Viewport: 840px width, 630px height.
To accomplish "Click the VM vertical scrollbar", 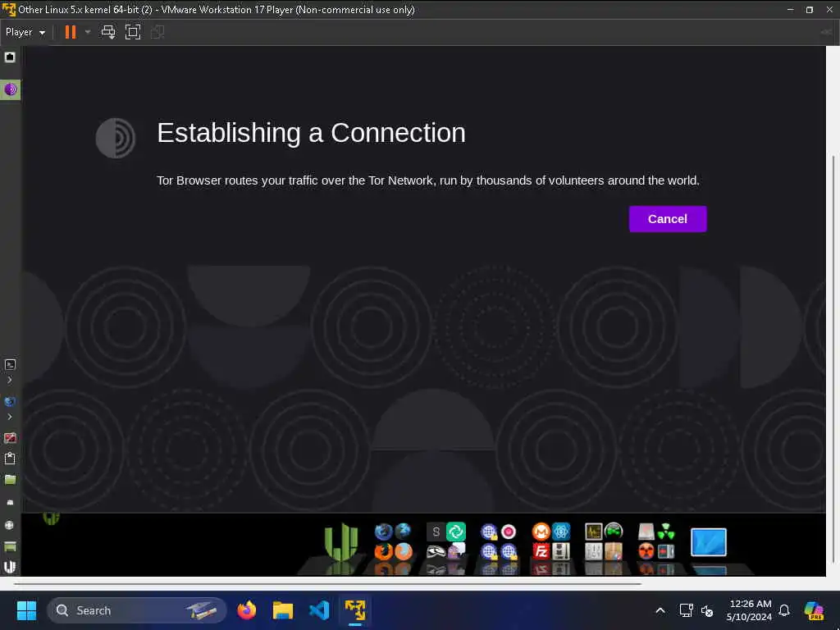I will click(833, 359).
